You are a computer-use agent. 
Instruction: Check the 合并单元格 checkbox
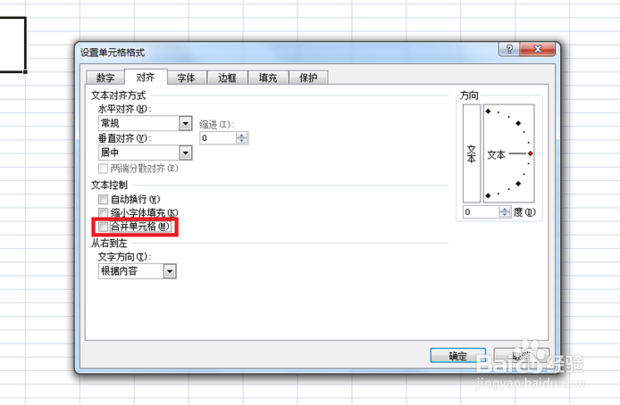tap(103, 227)
